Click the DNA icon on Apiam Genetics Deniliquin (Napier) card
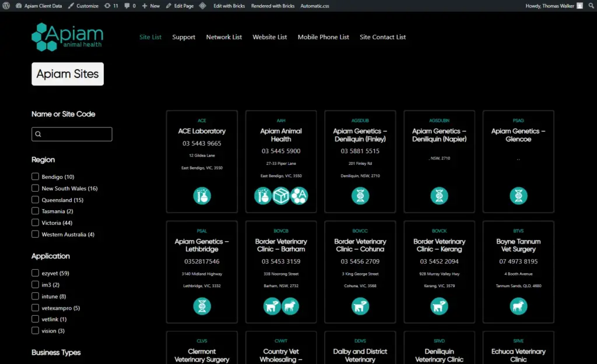The image size is (597, 364). point(440,196)
